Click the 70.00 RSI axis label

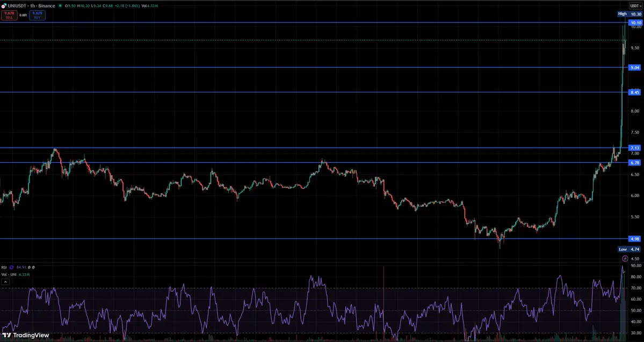636,288
